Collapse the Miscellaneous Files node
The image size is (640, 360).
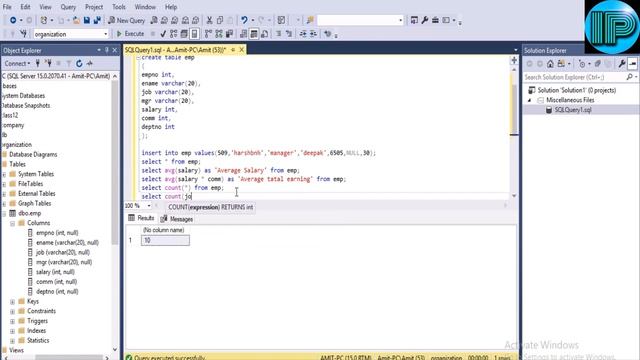pyautogui.click(x=530, y=100)
